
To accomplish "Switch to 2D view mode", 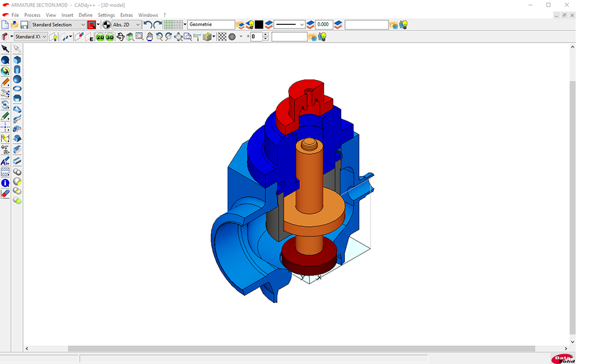I will pos(100,37).
